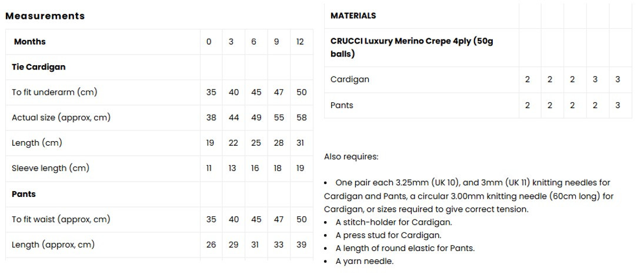Click the Pants section label in Measurements table
This screenshot has width=644, height=274.
(24, 194)
